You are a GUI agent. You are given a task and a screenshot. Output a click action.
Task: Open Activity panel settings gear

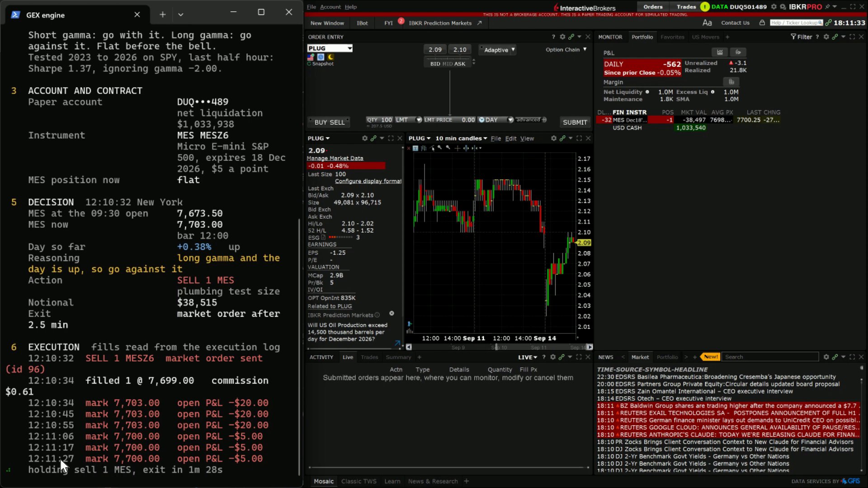pyautogui.click(x=552, y=357)
